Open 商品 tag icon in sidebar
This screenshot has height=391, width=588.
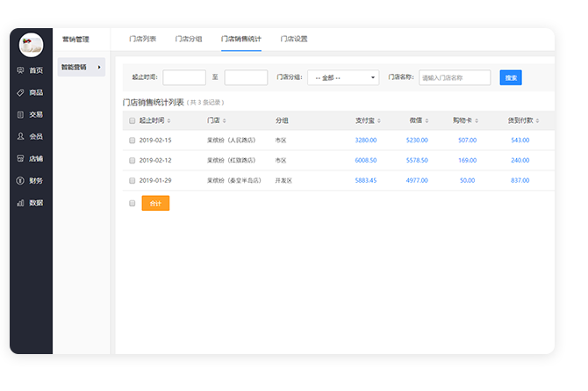(x=20, y=92)
